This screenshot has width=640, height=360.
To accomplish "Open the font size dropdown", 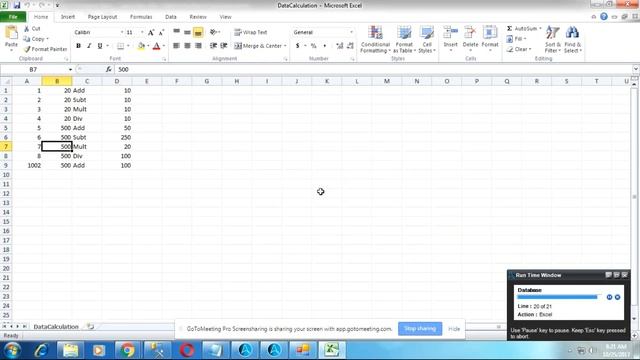I will tap(142, 32).
